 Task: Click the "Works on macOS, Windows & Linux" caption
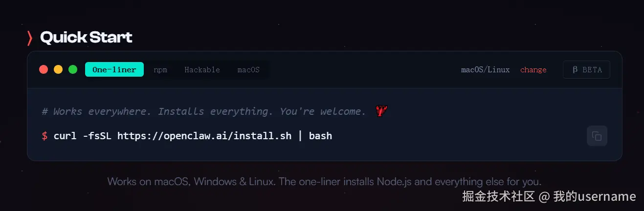tap(324, 182)
